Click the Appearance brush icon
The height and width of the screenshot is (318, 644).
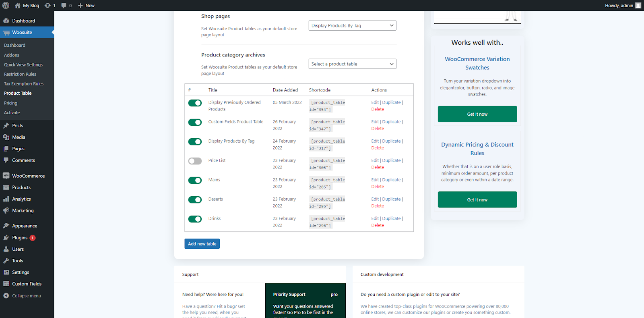pyautogui.click(x=6, y=226)
